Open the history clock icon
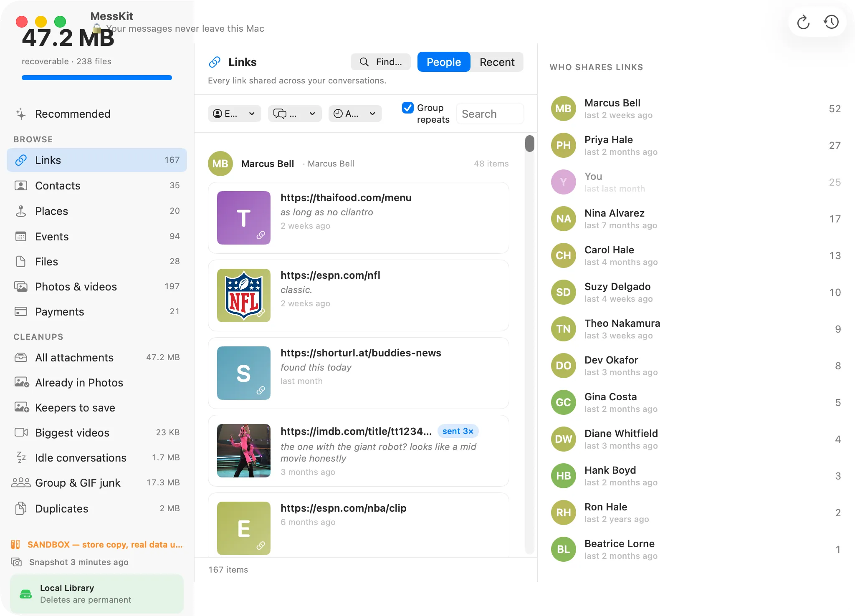 click(831, 22)
